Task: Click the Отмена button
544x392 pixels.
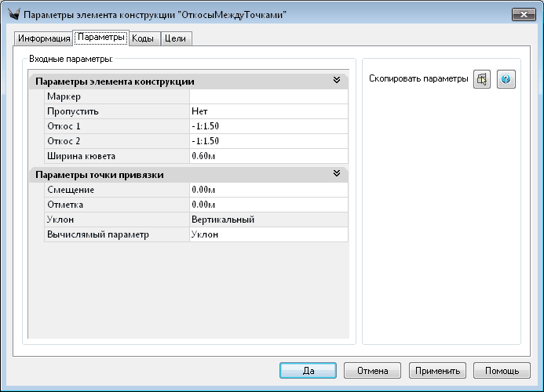Action: click(x=372, y=370)
